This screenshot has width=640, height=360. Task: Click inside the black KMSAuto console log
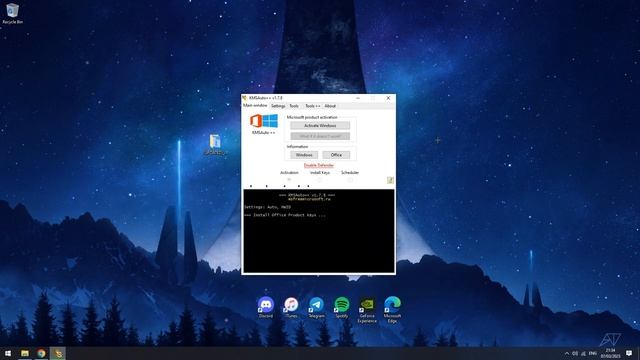click(319, 231)
